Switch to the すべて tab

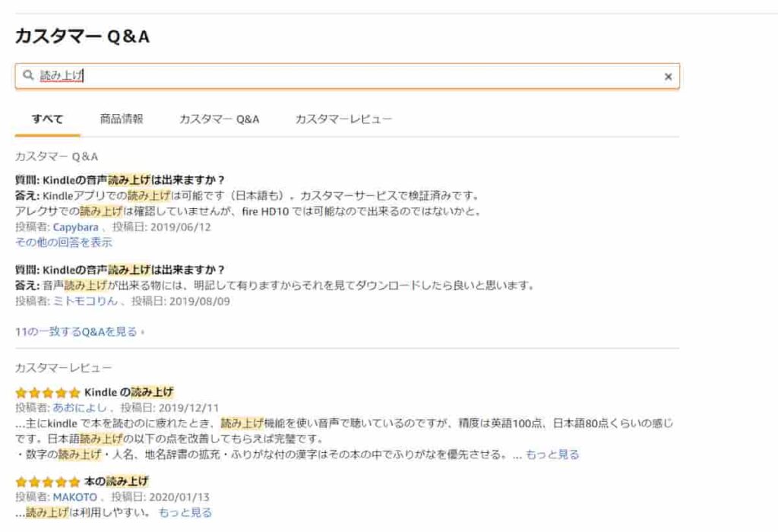coord(47,119)
